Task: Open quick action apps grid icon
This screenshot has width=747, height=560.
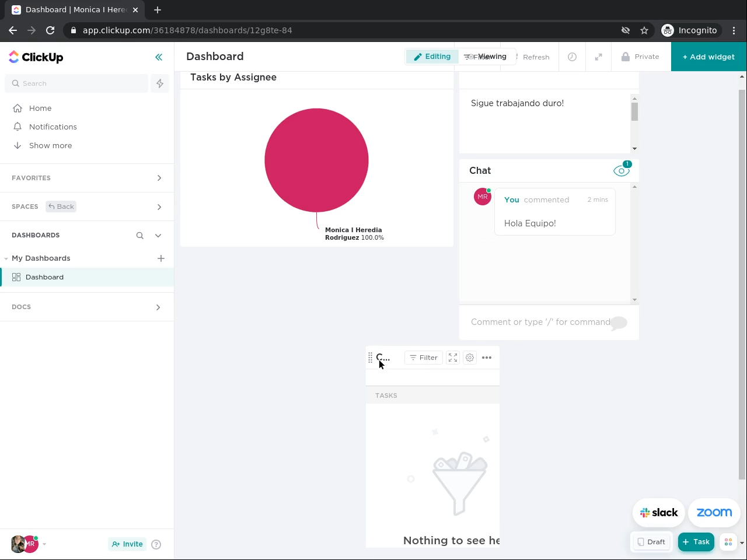Action: click(x=728, y=542)
